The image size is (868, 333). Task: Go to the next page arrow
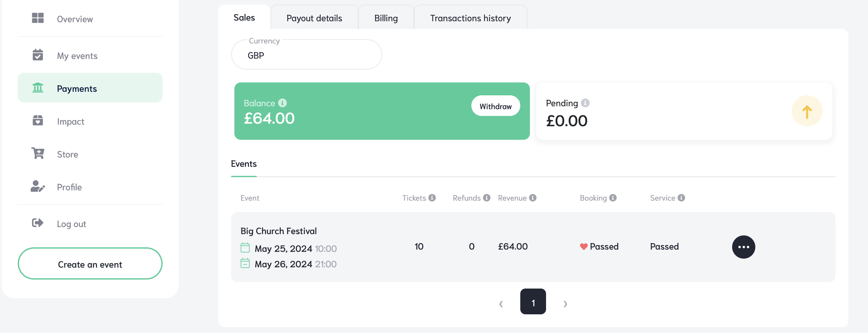click(565, 303)
